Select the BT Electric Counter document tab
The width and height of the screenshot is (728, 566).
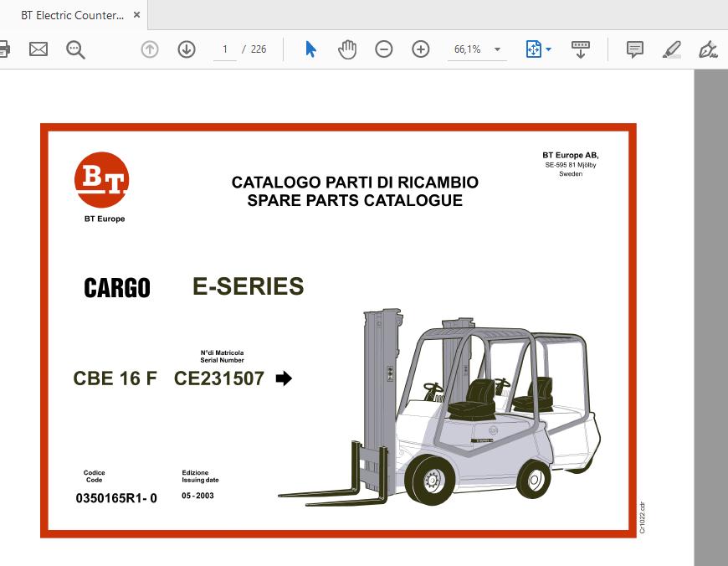click(72, 15)
